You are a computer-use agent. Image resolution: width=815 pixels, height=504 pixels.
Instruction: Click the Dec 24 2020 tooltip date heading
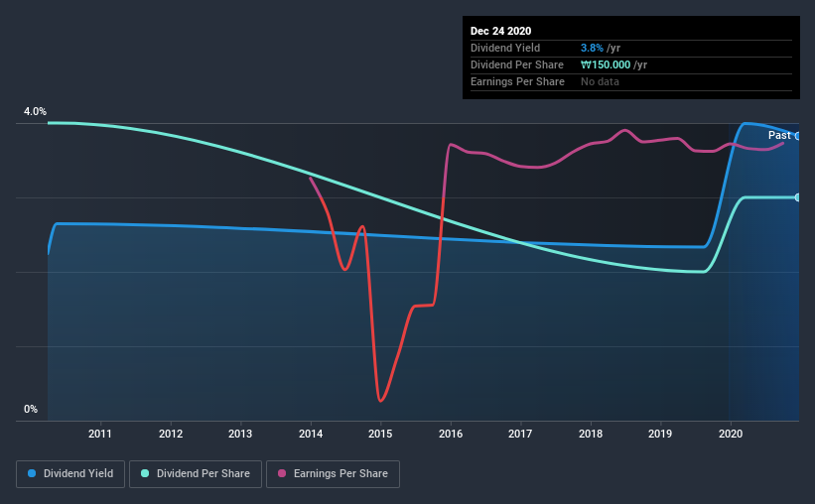tap(500, 31)
